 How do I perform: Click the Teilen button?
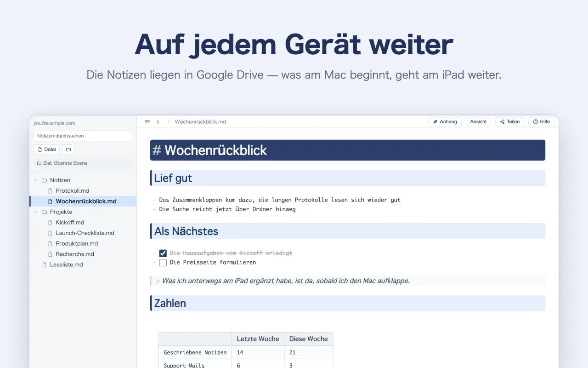pos(510,122)
